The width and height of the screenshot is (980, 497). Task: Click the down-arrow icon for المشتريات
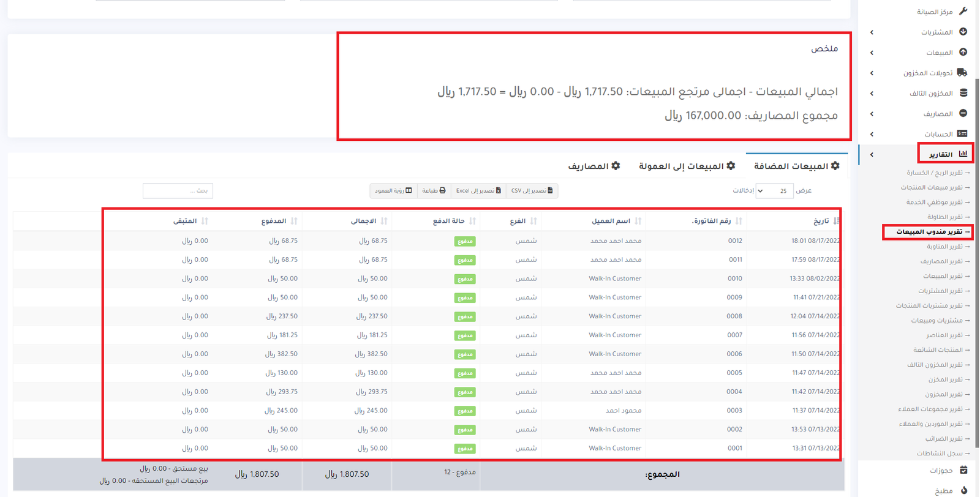[963, 32]
